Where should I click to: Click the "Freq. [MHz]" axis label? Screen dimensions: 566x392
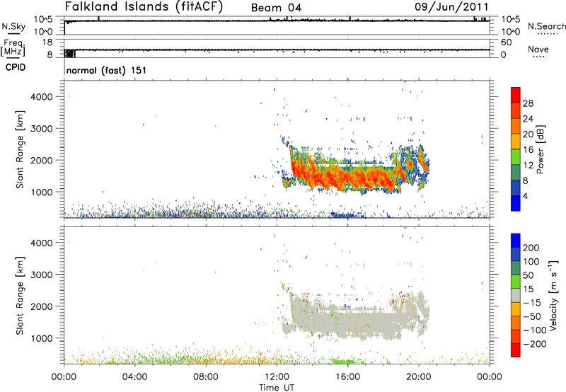pos(13,47)
